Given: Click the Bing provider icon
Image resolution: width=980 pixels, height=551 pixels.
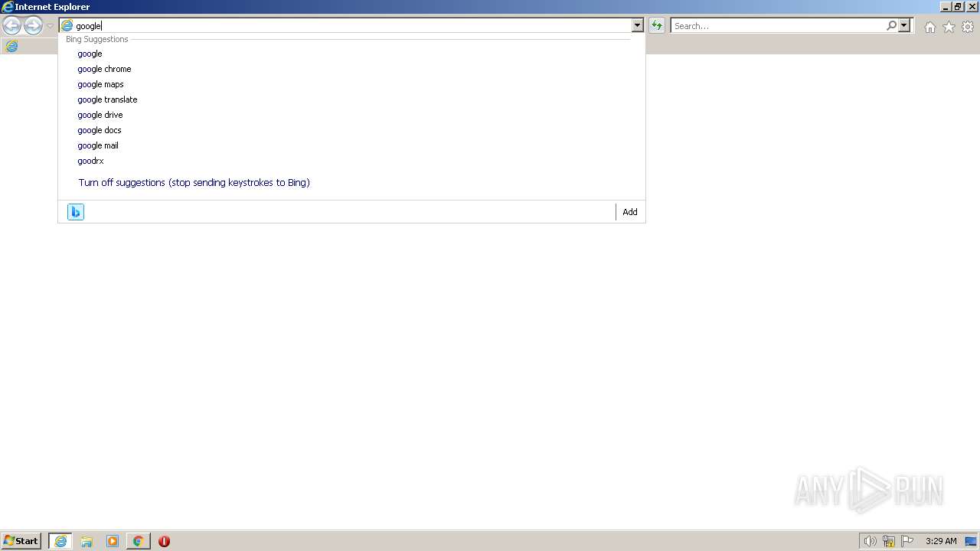Looking at the screenshot, I should coord(76,212).
